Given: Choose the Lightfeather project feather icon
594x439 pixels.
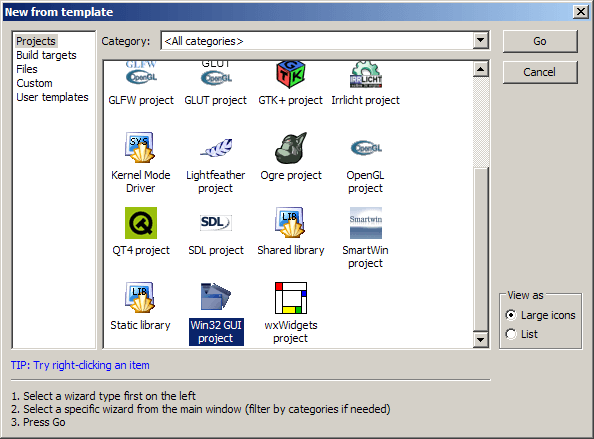Looking at the screenshot, I should tap(216, 148).
